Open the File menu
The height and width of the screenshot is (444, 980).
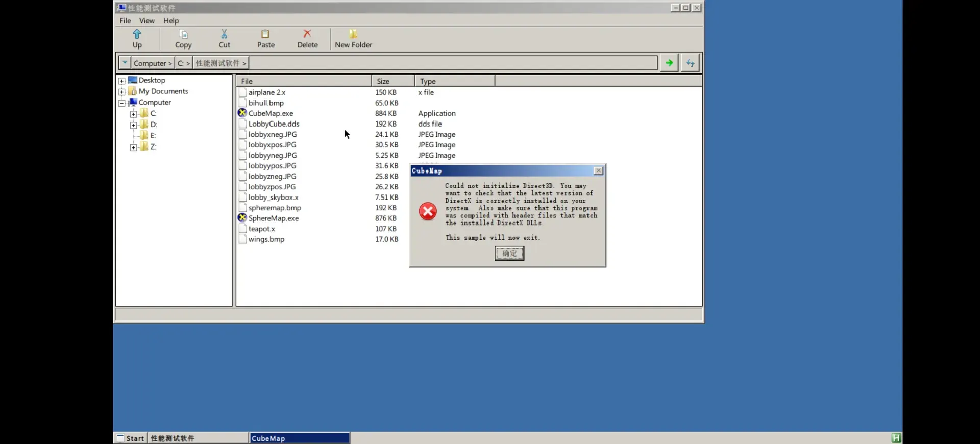click(x=125, y=21)
